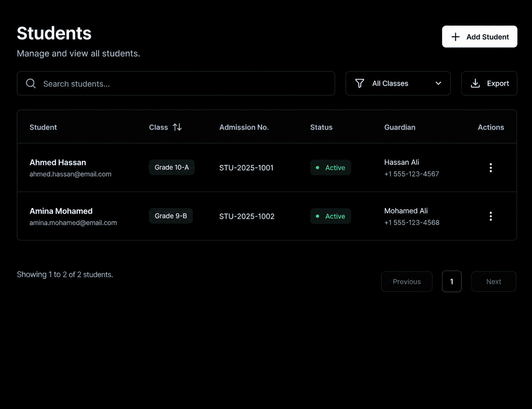Click "Showing 1 to 2 of 2 students" text
This screenshot has width=532, height=409.
pyautogui.click(x=65, y=274)
